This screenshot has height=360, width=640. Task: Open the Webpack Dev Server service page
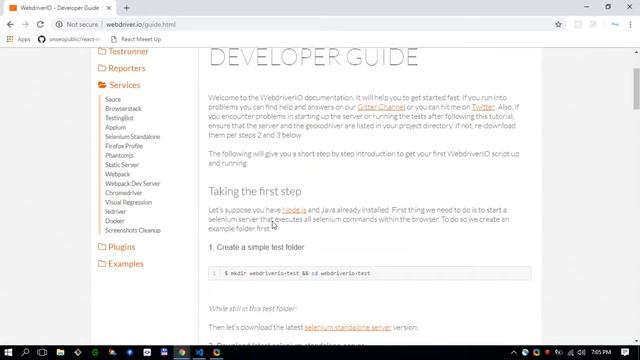tap(133, 184)
